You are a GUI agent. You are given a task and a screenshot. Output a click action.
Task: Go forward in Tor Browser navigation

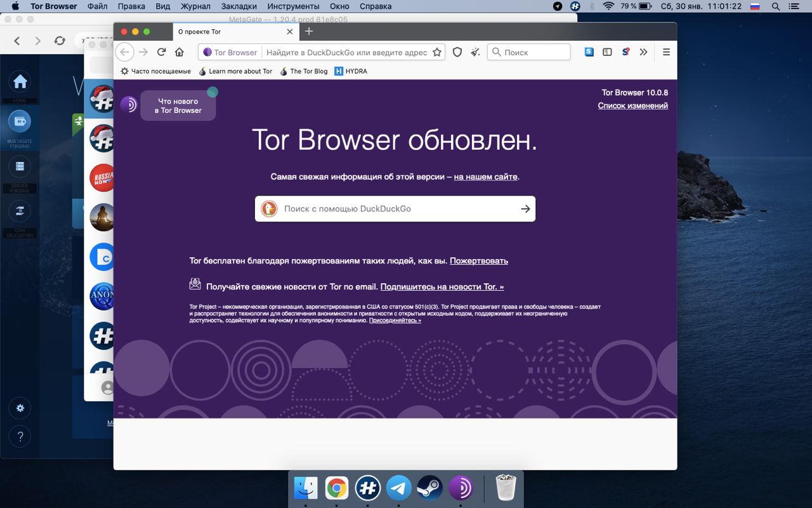click(143, 52)
